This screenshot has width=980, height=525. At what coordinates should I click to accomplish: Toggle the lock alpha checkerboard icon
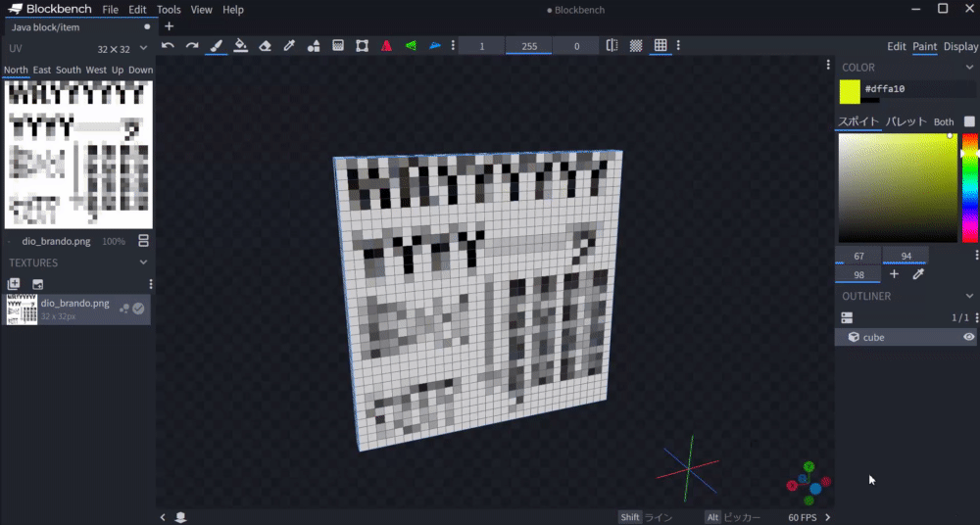[636, 46]
